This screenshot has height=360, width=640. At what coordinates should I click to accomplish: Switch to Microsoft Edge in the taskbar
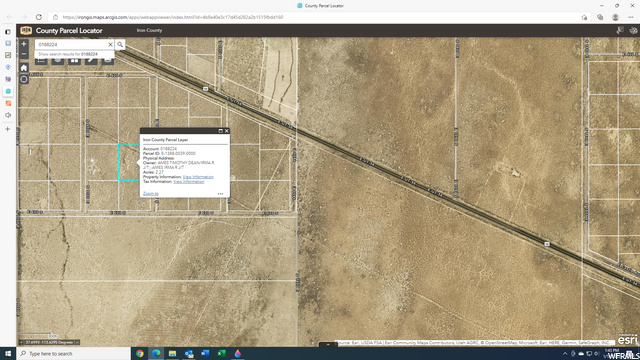156,353
